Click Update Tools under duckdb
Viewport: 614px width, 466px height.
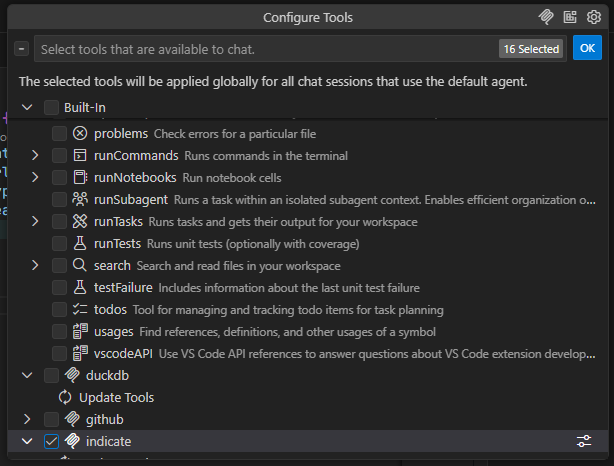click(x=116, y=397)
